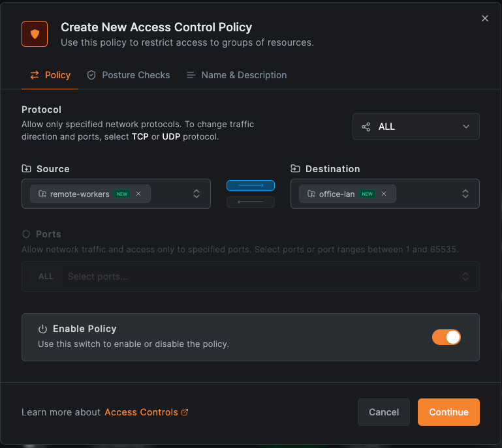Open the Protocol ALL dropdown
This screenshot has height=448, width=502.
416,127
